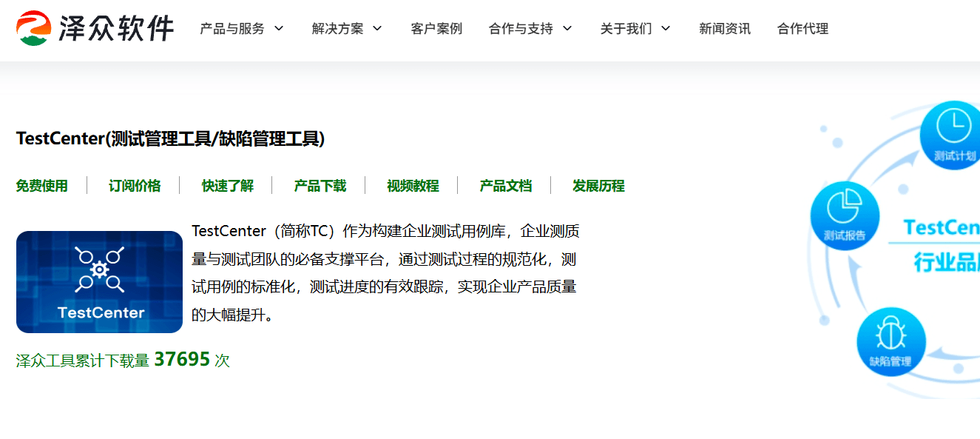Click the 关于我们 menu label
Viewport: 980px width, 439px height.
pyautogui.click(x=626, y=29)
